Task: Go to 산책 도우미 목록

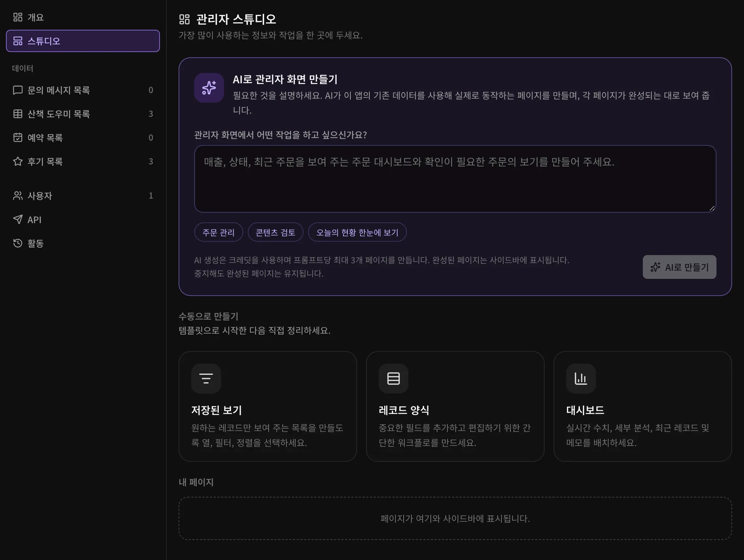Action: point(83,114)
